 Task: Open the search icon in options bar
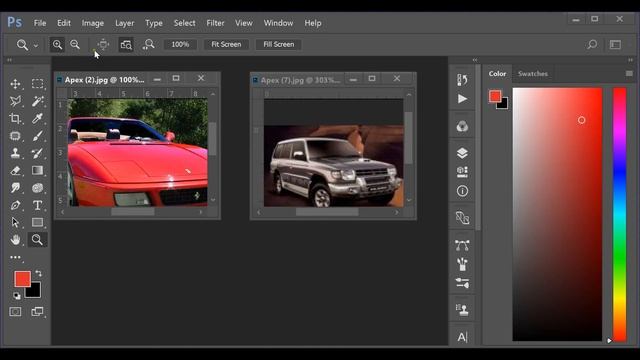tap(592, 44)
